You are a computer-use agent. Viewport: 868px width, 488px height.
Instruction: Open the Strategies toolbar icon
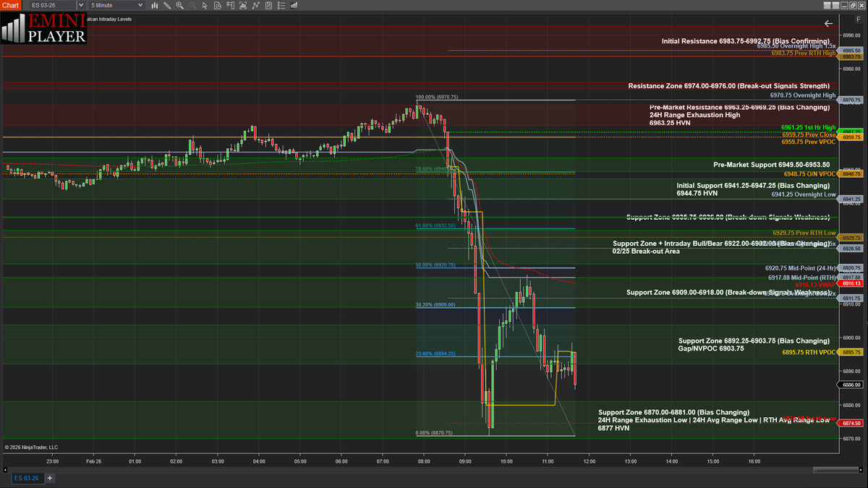click(268, 5)
